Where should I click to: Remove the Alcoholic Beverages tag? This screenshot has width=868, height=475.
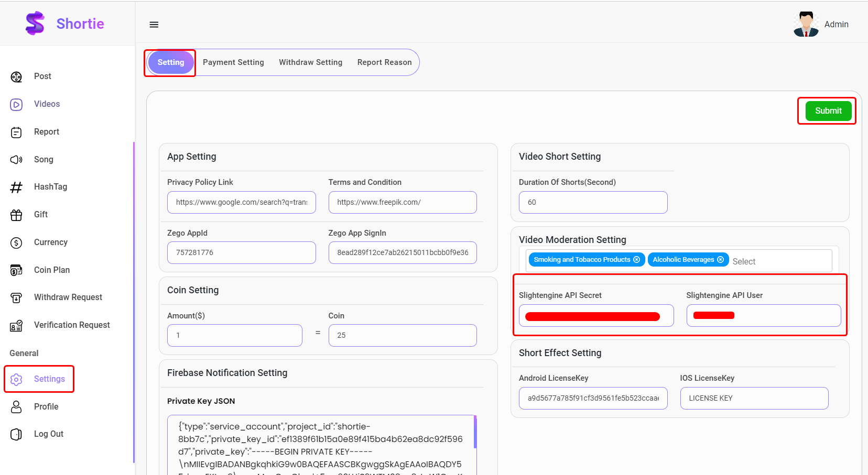tap(720, 260)
